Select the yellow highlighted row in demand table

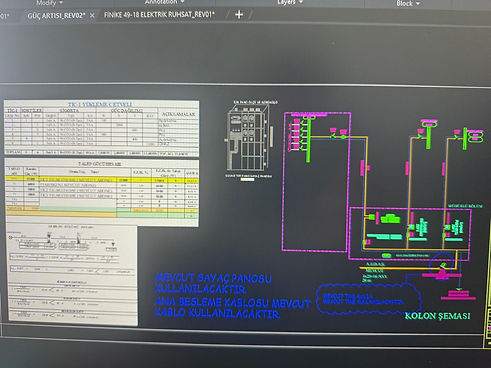pyautogui.click(x=102, y=180)
